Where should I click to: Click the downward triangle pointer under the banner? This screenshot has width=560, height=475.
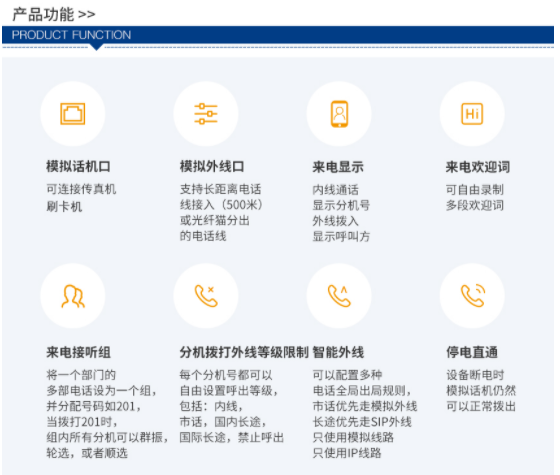pos(96,47)
